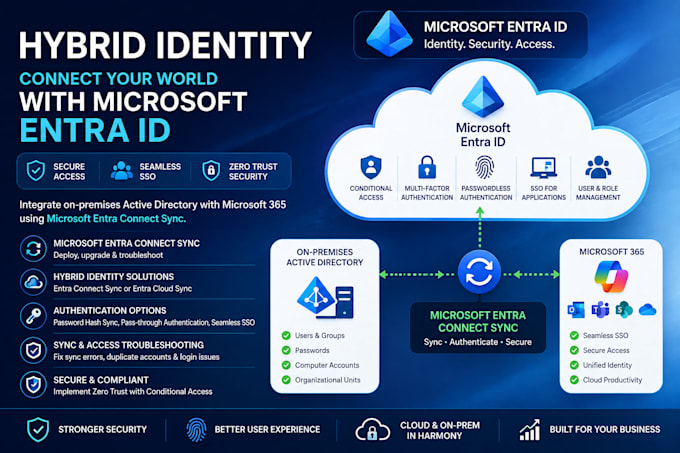Click the Microsoft Entra Connect Sync link text

click(116, 218)
